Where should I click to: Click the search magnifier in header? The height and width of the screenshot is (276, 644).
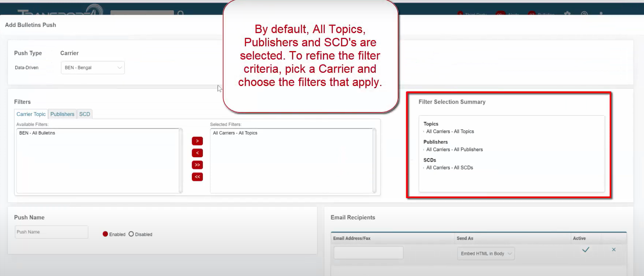[181, 14]
